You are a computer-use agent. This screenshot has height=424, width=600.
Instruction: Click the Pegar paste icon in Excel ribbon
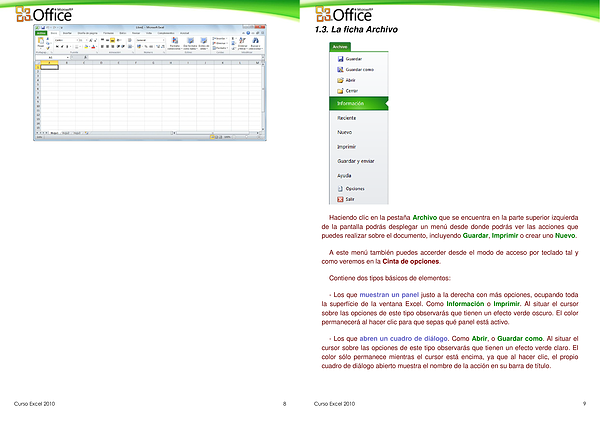(x=41, y=43)
